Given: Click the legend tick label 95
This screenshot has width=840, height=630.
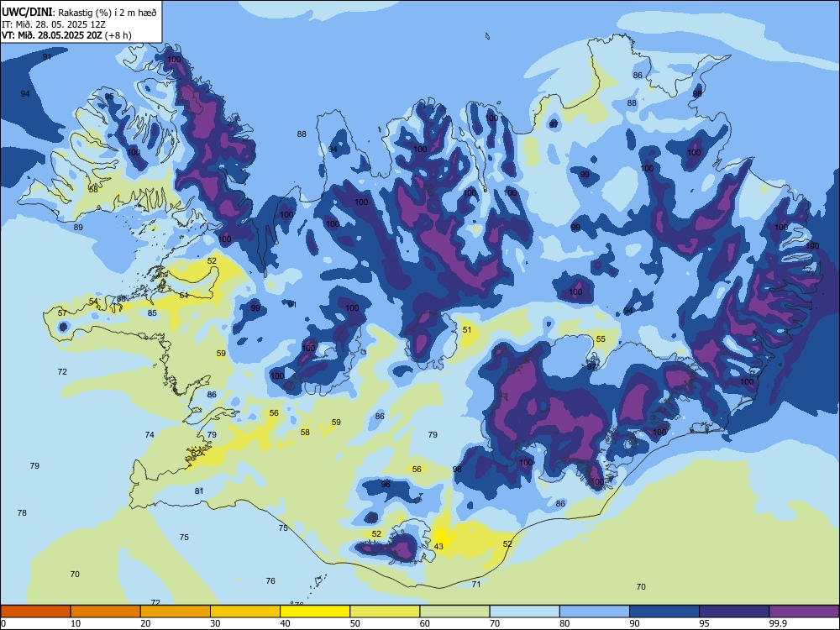Looking at the screenshot, I should tap(704, 623).
